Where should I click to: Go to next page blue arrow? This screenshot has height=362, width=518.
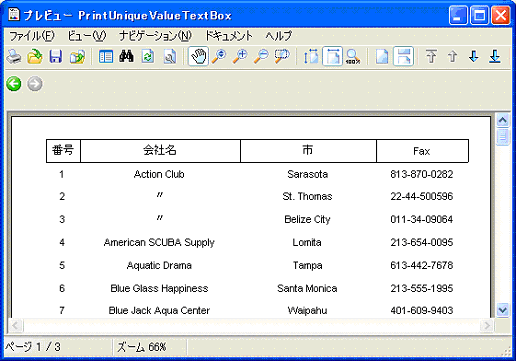474,56
